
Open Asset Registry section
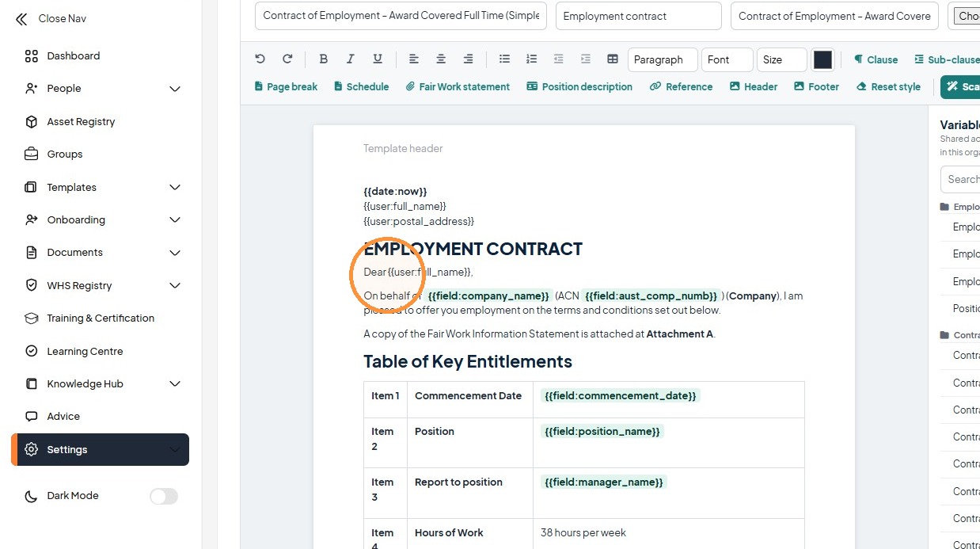tap(81, 122)
